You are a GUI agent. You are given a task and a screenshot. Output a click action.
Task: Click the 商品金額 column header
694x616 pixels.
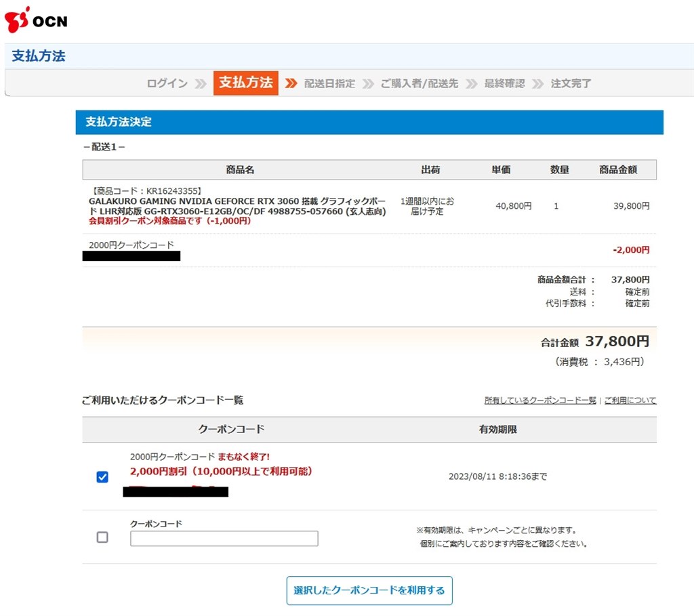point(618,170)
